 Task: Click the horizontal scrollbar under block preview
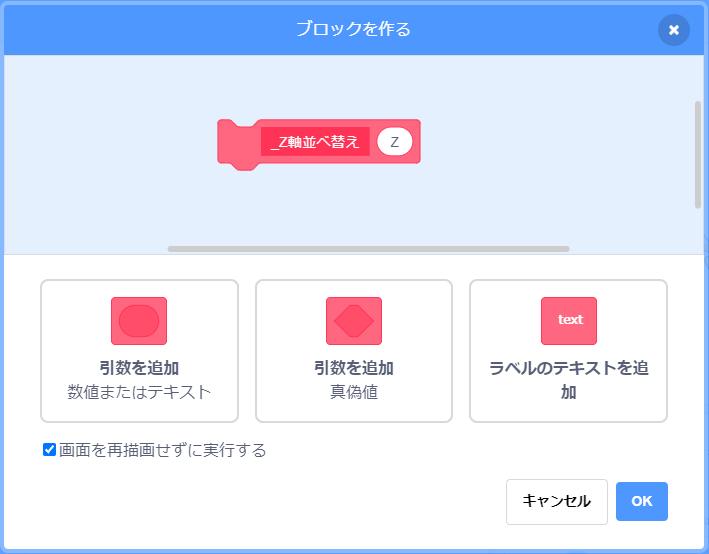coord(368,249)
